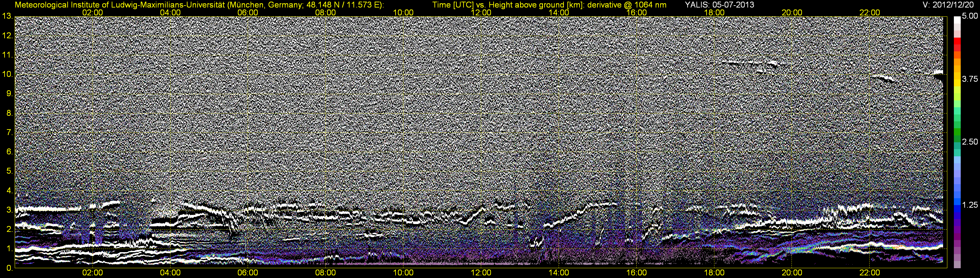Click the 8 km height axis label
The width and height of the screenshot is (980, 278).
pos(9,113)
